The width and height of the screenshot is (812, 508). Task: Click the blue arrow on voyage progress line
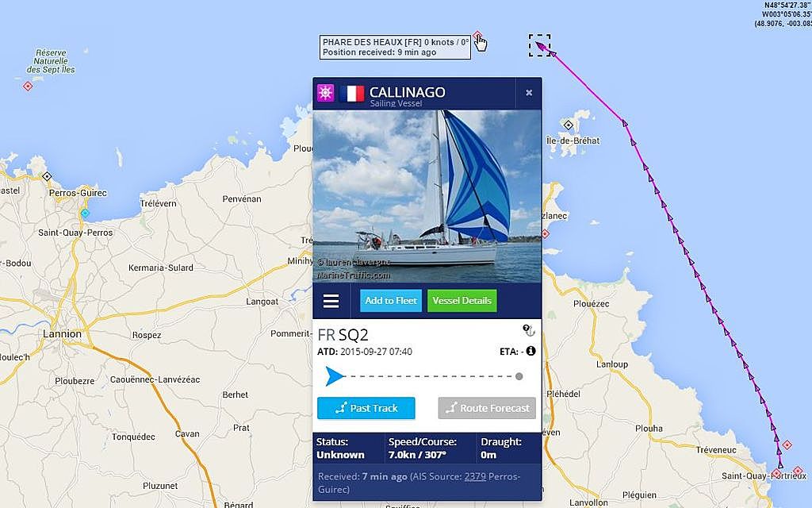(x=335, y=376)
